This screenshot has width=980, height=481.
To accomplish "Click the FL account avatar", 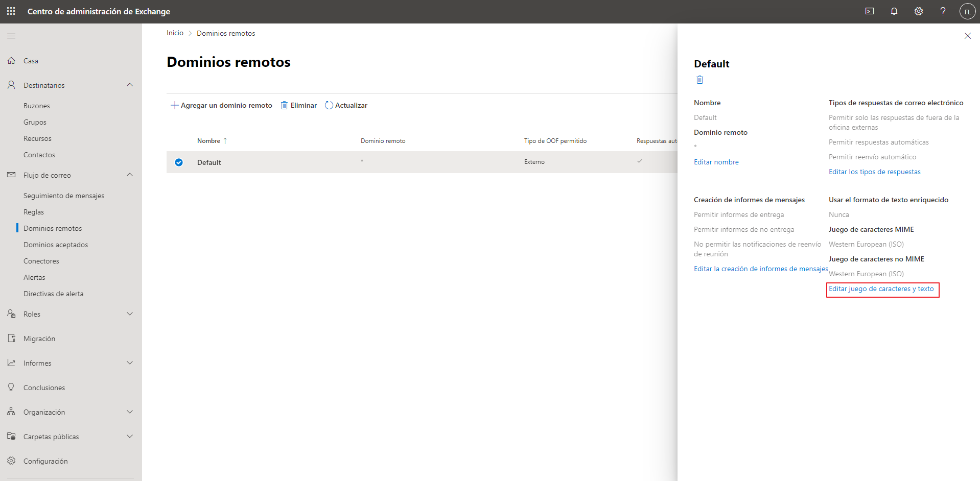I will [x=967, y=11].
